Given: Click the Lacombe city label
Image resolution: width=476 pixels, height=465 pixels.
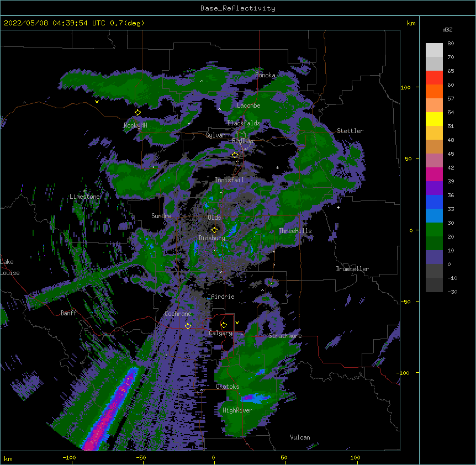Looking at the screenshot, I should (248, 105).
